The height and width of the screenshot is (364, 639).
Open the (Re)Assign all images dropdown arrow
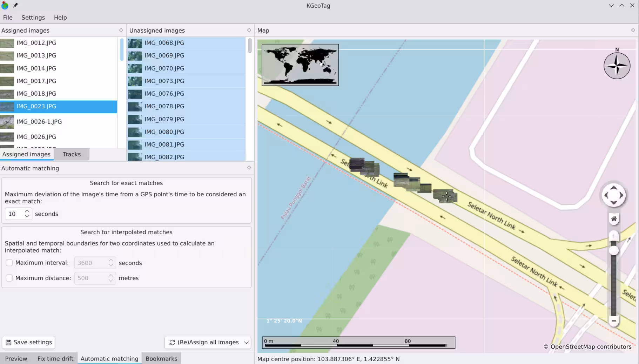[247, 343]
